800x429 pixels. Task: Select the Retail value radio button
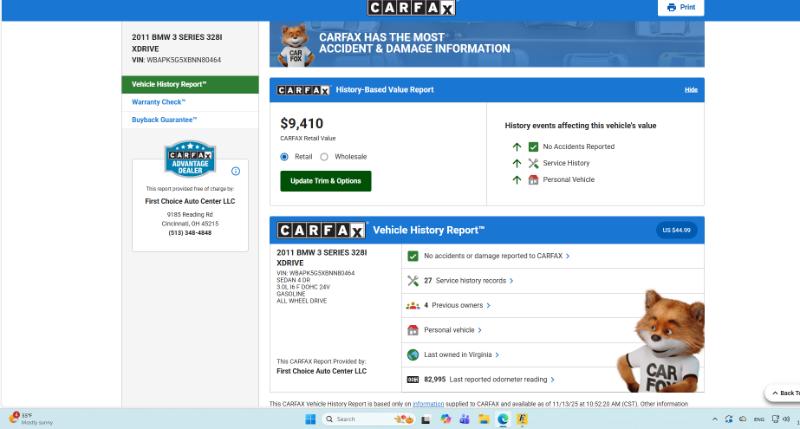(x=285, y=157)
